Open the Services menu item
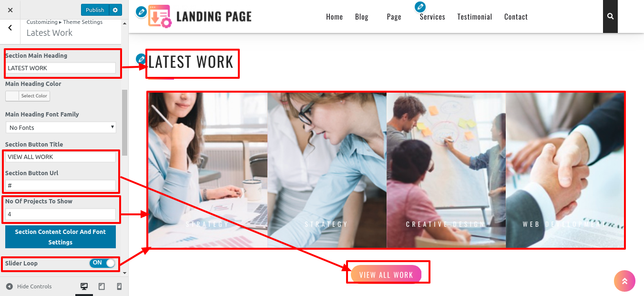644x296 pixels. click(x=432, y=17)
